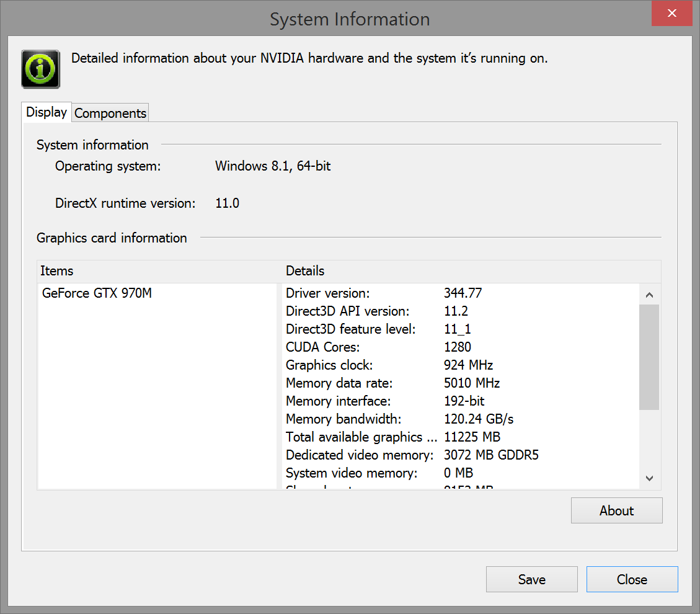700x614 pixels.
Task: Select the Display tab
Action: pos(47,112)
